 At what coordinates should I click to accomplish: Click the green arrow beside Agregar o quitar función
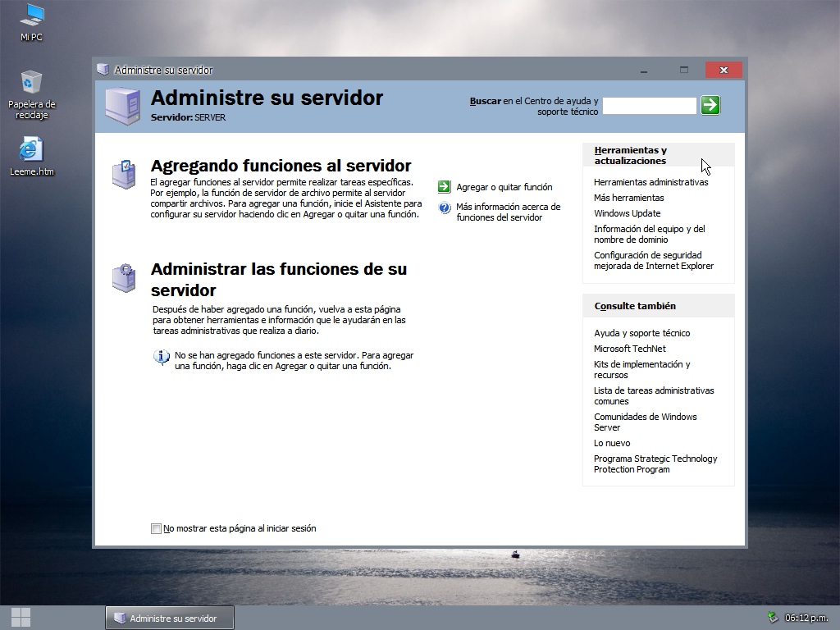coord(444,186)
